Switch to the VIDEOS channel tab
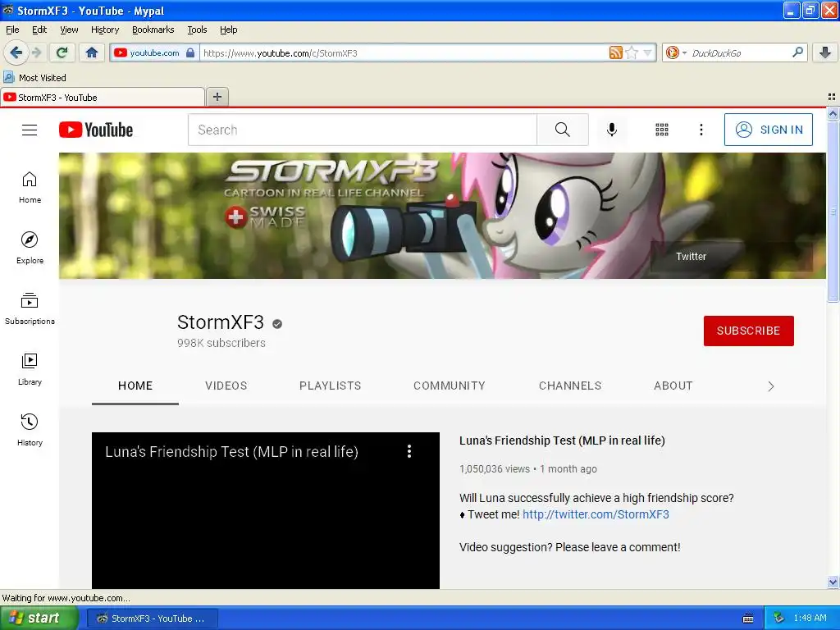 pyautogui.click(x=226, y=386)
